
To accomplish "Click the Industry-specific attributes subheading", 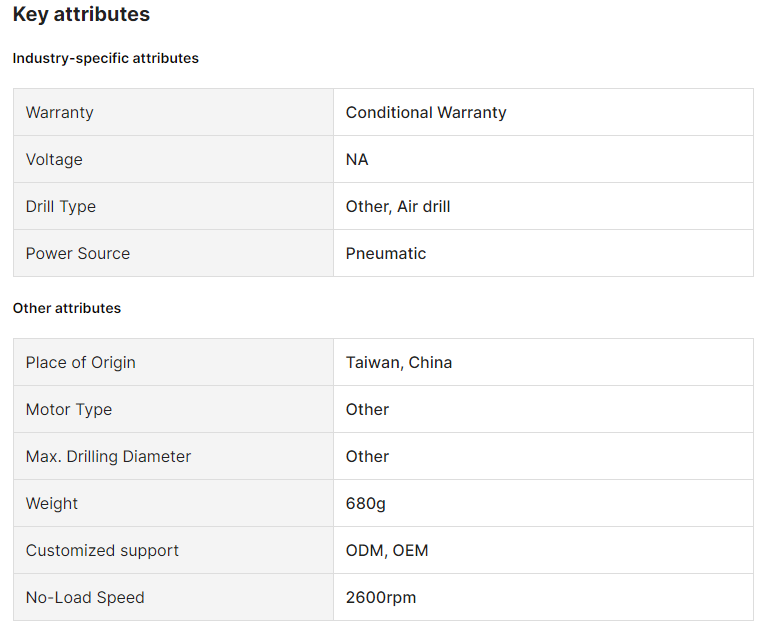I will (x=105, y=58).
